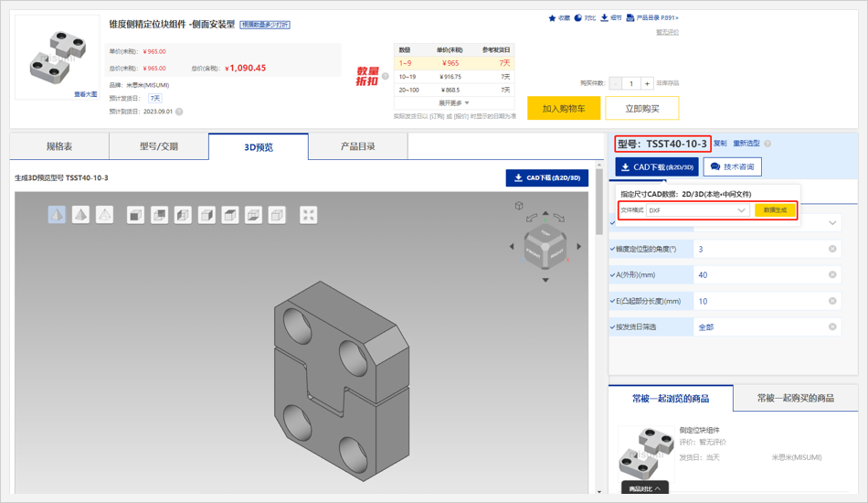Increase purchase quantity with plus button

[x=647, y=83]
